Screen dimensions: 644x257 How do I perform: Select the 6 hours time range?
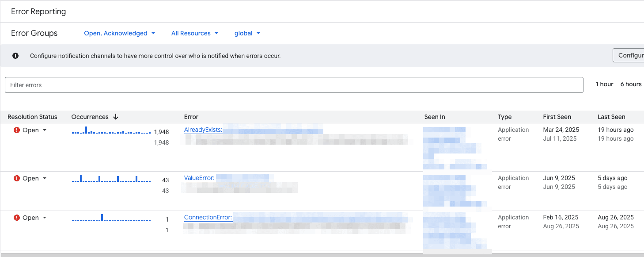pyautogui.click(x=631, y=84)
